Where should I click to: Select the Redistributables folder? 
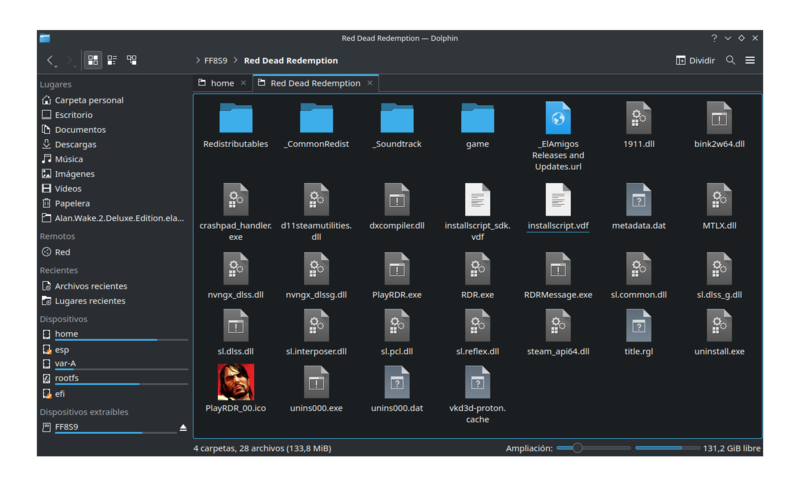[x=236, y=126]
